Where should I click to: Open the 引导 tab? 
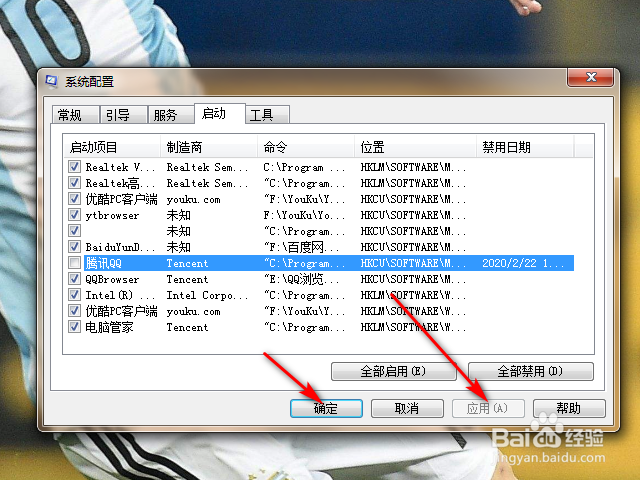pos(124,115)
